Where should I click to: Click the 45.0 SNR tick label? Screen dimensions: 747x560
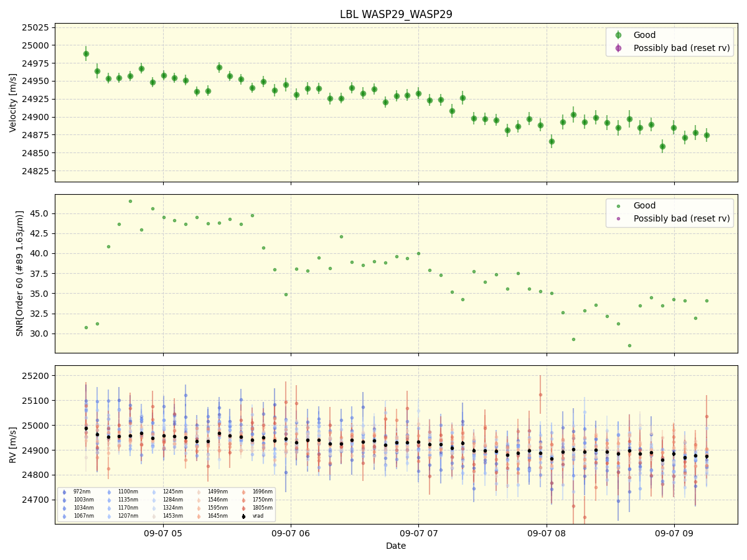(x=40, y=213)
